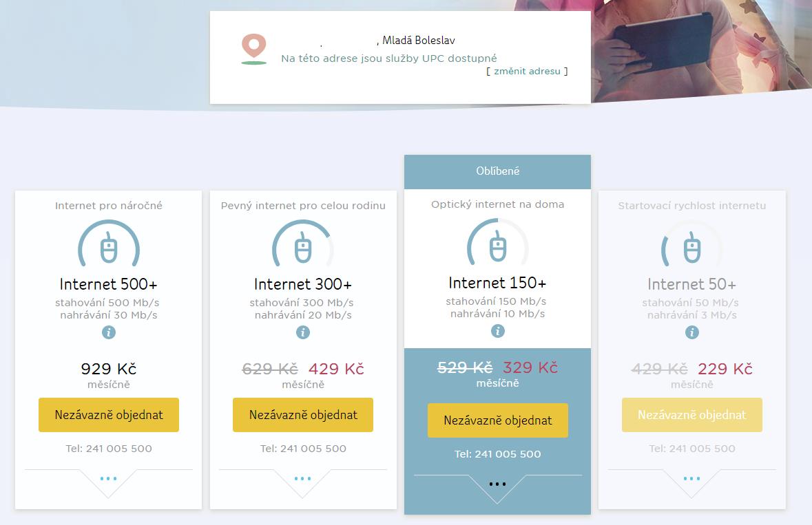Order Internet 150+ with Nezávazně objednat
This screenshot has height=525, width=812.
tap(498, 420)
